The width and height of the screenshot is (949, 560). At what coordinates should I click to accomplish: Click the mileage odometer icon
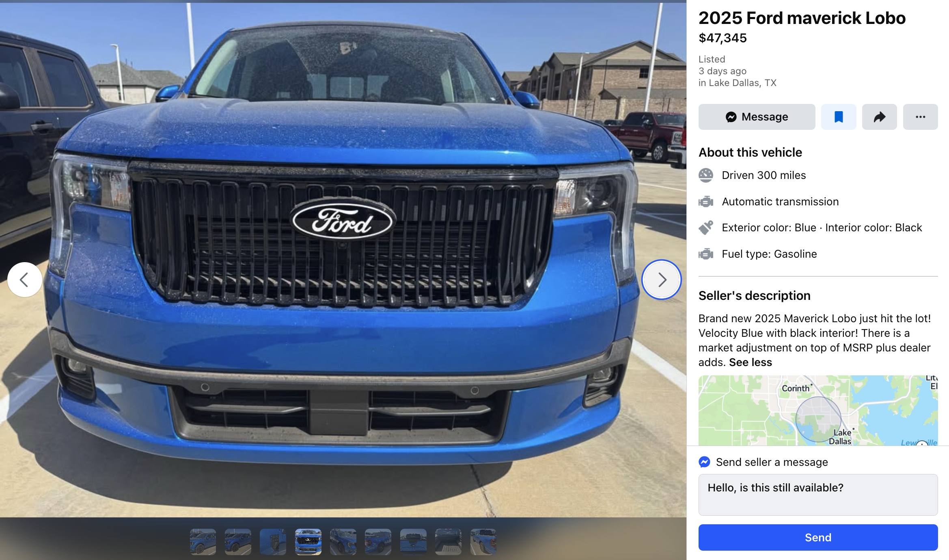(x=706, y=175)
